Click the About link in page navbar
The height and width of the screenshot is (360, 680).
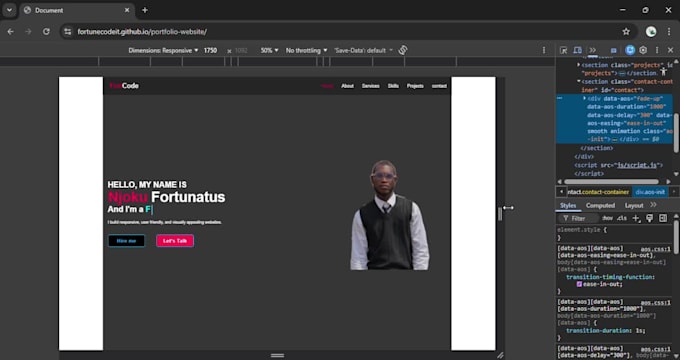click(x=347, y=86)
